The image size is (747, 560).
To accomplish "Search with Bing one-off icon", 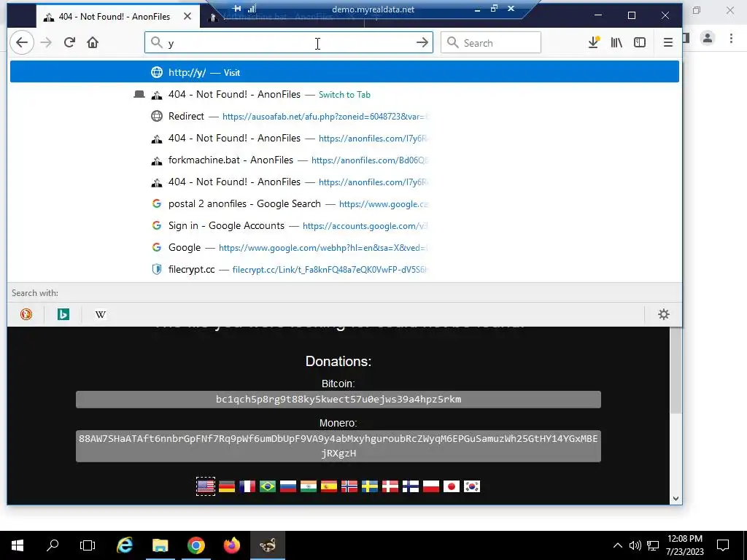I will point(63,314).
